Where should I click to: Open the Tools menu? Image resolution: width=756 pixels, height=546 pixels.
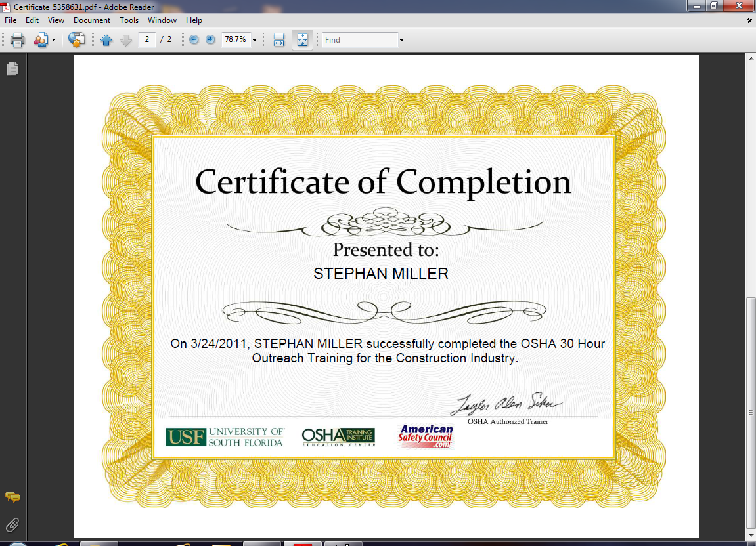[129, 20]
